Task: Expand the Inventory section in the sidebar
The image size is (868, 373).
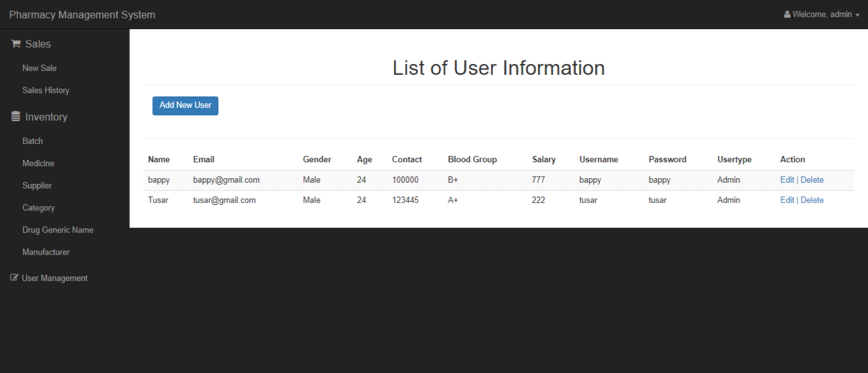Action: (x=46, y=117)
